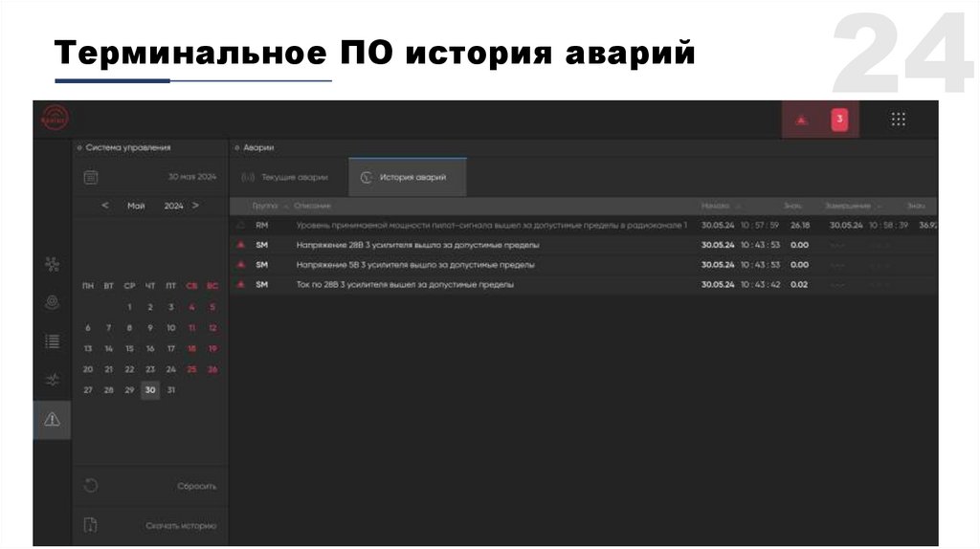Screen dimensions: 980x549
Task: Click the download history file icon
Action: (x=91, y=525)
